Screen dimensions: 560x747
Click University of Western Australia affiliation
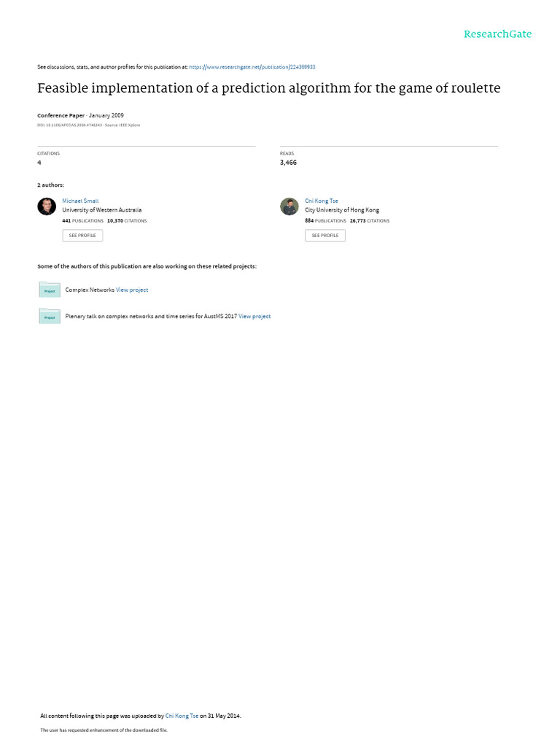(102, 209)
